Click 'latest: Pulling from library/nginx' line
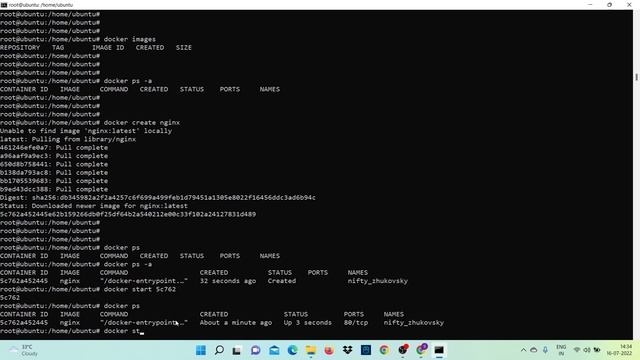 click(x=68, y=139)
